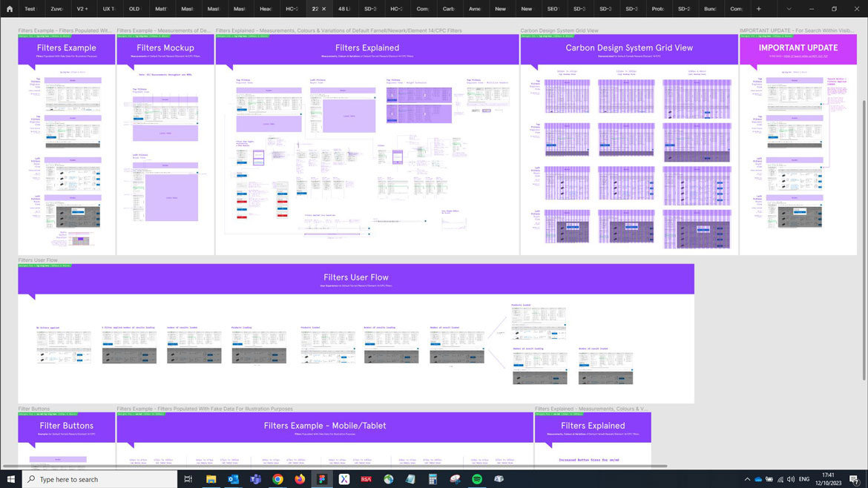
Task: Open Task View from the taskbar
Action: (188, 478)
